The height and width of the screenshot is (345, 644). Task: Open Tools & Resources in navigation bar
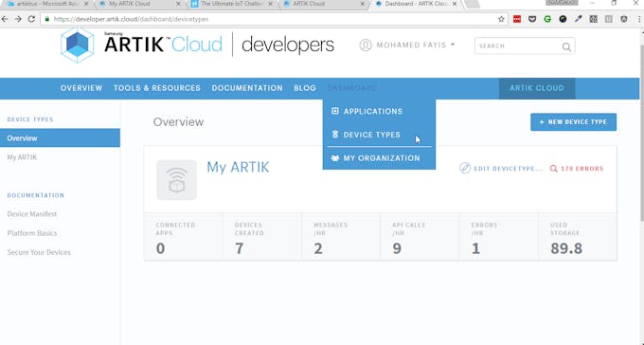point(157,88)
